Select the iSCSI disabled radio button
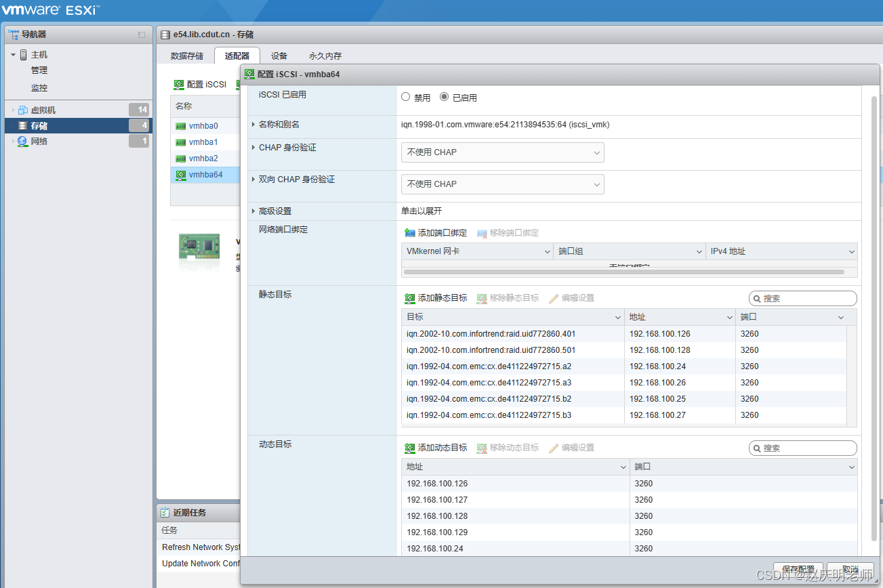This screenshot has width=883, height=588. [406, 97]
